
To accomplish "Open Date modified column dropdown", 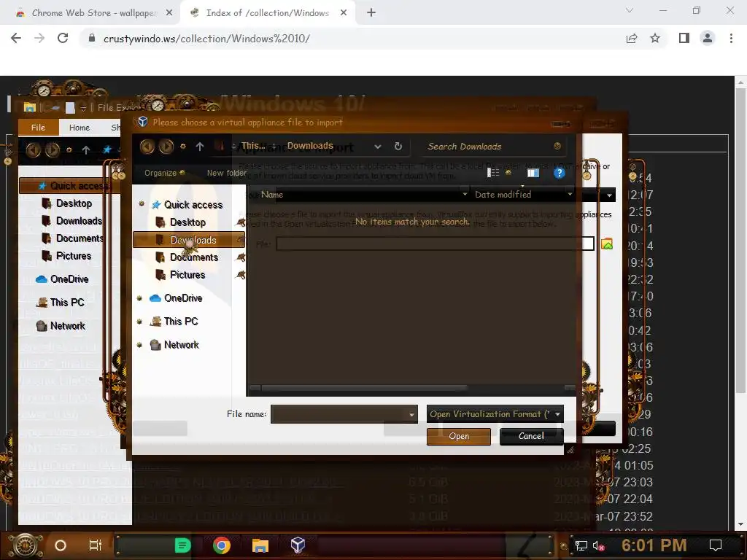I will tap(570, 194).
